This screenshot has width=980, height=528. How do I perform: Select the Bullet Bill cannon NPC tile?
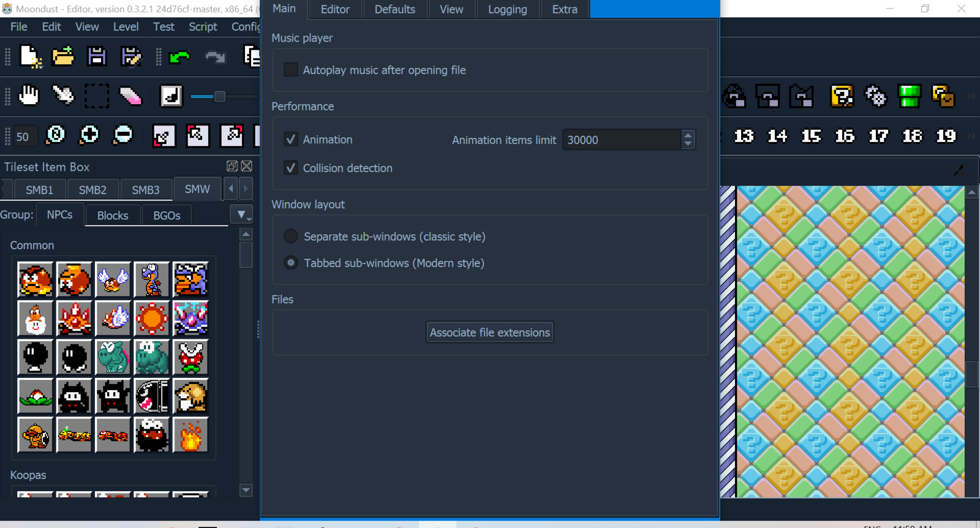point(152,396)
